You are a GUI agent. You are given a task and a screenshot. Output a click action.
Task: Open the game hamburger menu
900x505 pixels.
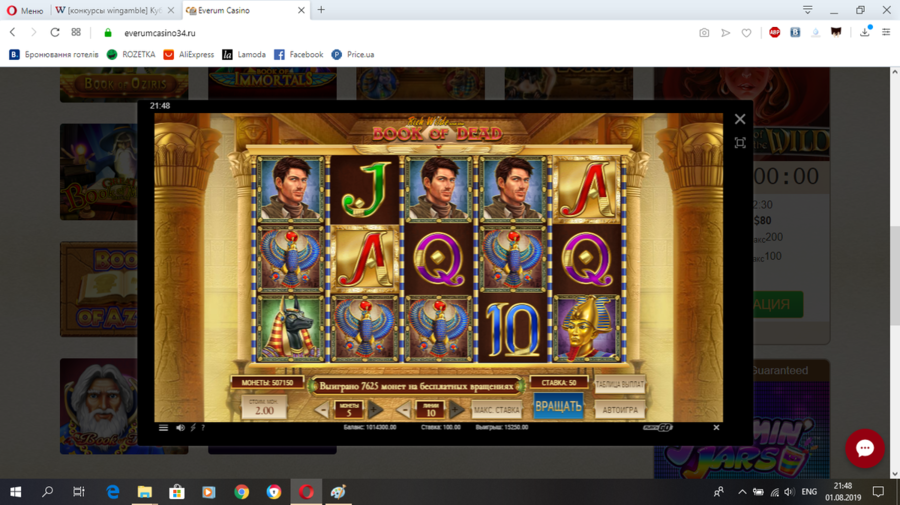[164, 428]
